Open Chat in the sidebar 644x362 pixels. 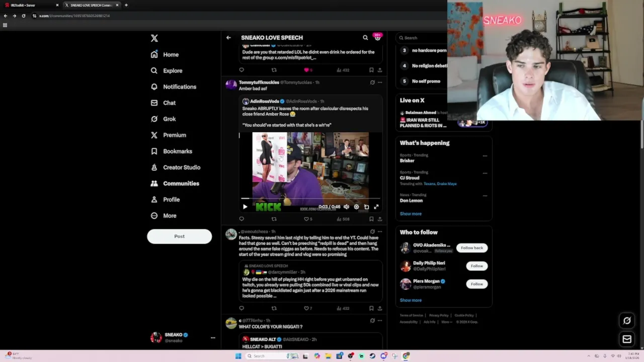pos(163,103)
